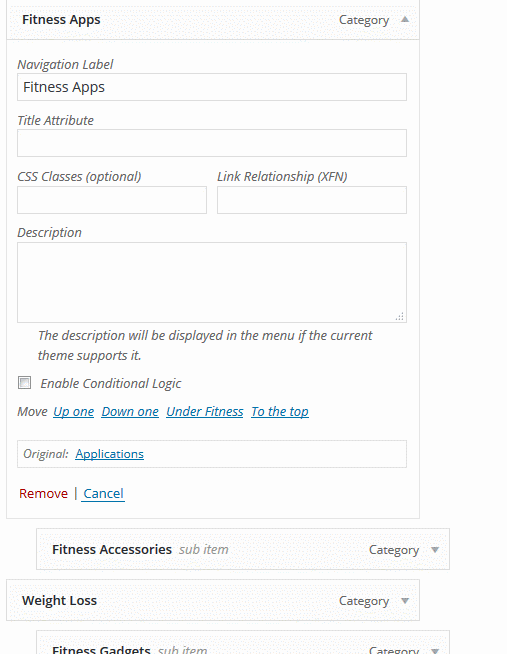Expand the Weight Loss item arrow
This screenshot has width=507, height=654.
[405, 601]
